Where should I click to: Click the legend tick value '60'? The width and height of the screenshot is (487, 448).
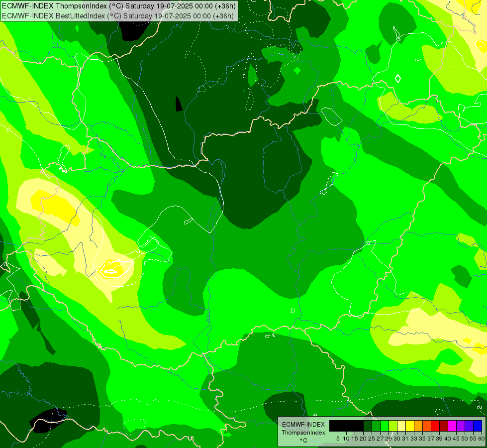click(x=482, y=439)
